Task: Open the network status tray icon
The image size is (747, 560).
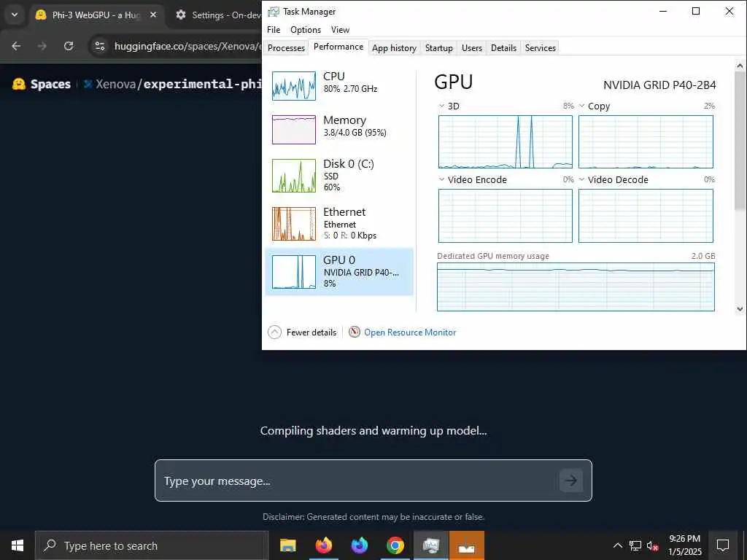Action: coord(635,545)
